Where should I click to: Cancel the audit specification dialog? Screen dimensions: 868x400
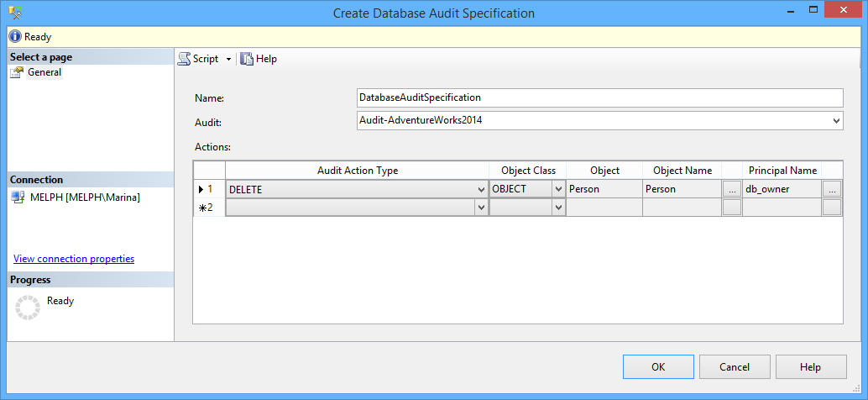[x=735, y=366]
